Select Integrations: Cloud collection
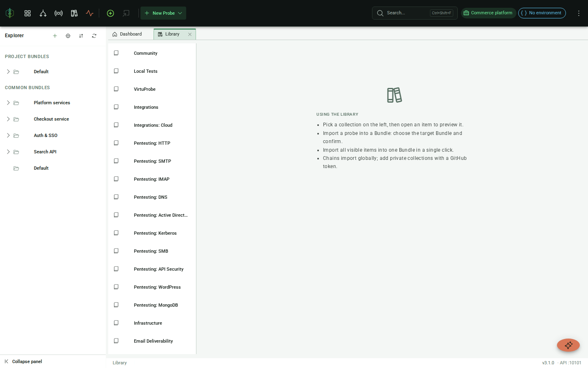Screen dimensions: 588x368 [x=152, y=125]
